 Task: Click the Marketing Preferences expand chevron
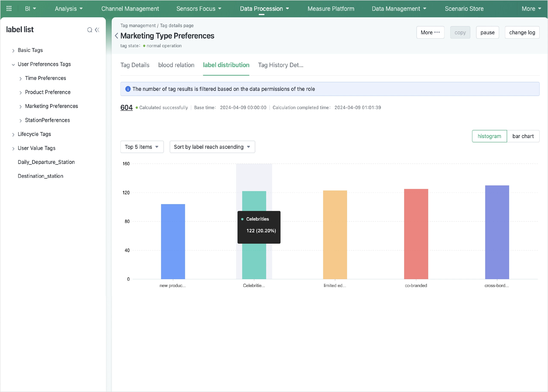point(21,106)
